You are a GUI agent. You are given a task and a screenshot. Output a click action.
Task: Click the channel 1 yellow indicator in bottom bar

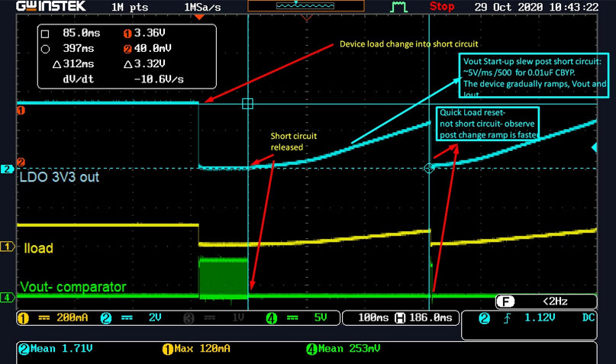pyautogui.click(x=23, y=318)
